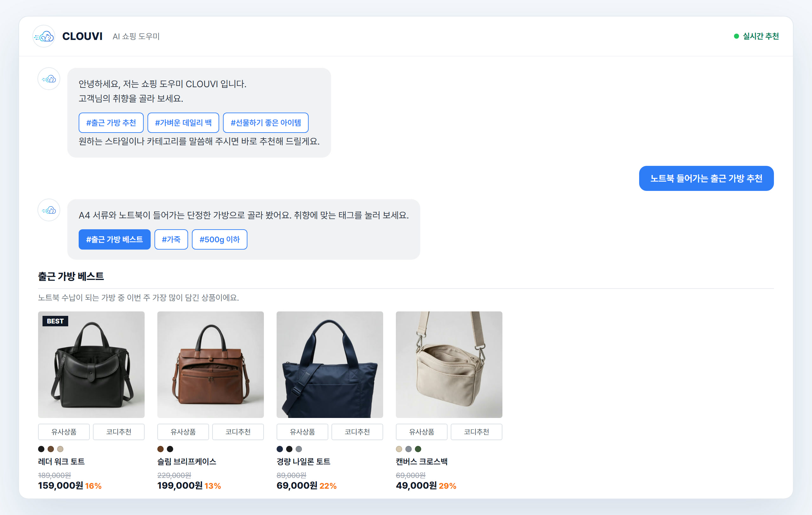
Task: Pick the green swatch for 캔버스 크로스백
Action: pos(418,449)
